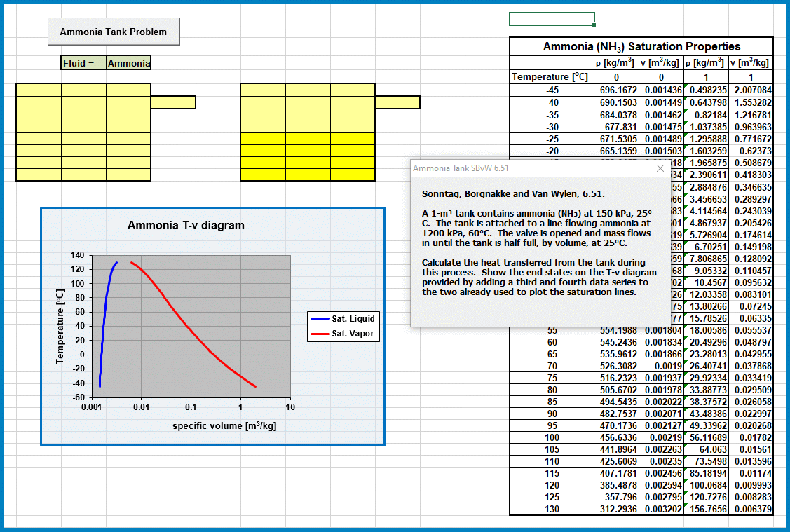Screen dimensions: 790x532
Task: Select the cell containing 156.7656
Action: 705,509
